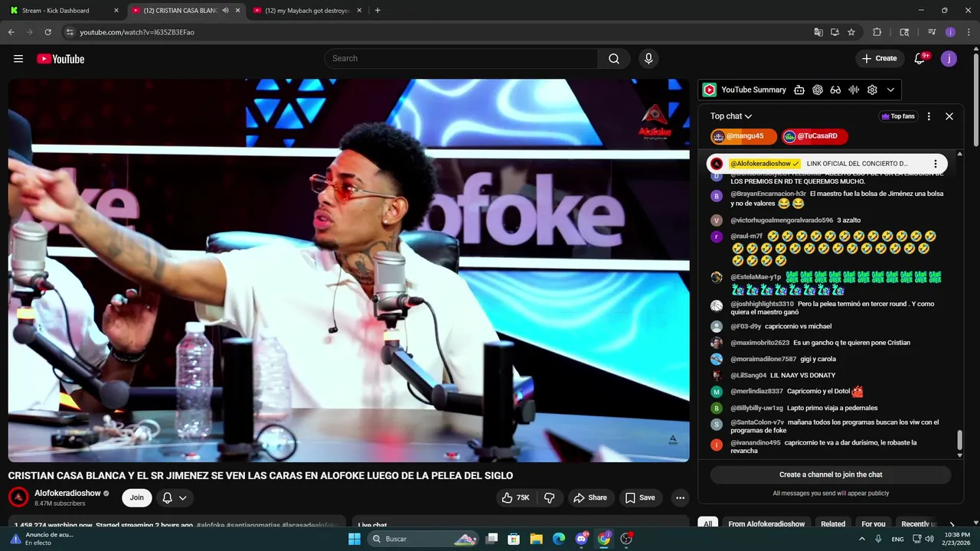Click the search magnifier button
Screen dimensions: 980x551
(614, 59)
